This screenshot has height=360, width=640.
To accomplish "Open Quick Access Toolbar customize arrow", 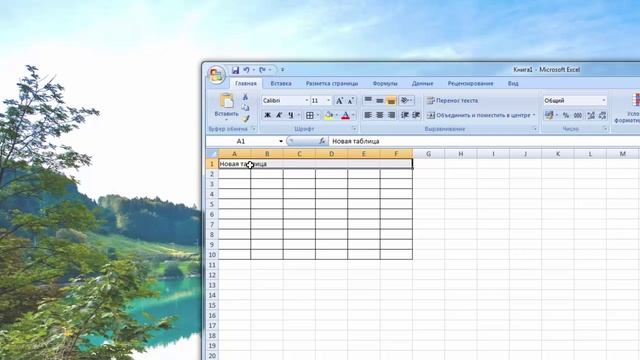I will tap(282, 70).
